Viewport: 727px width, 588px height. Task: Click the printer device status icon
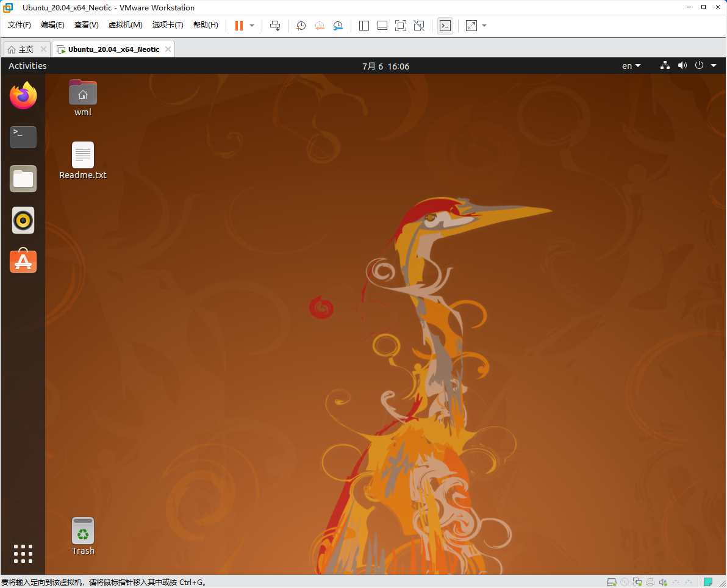click(650, 582)
